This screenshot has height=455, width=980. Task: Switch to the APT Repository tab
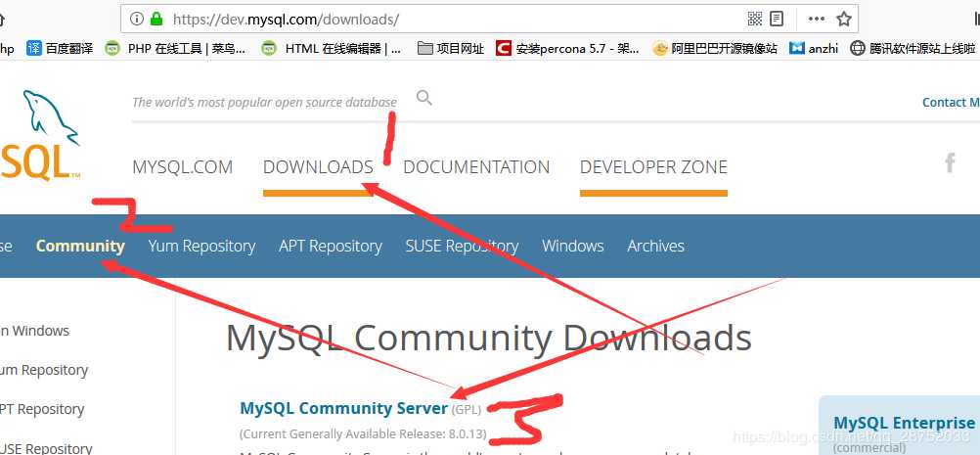(x=331, y=247)
